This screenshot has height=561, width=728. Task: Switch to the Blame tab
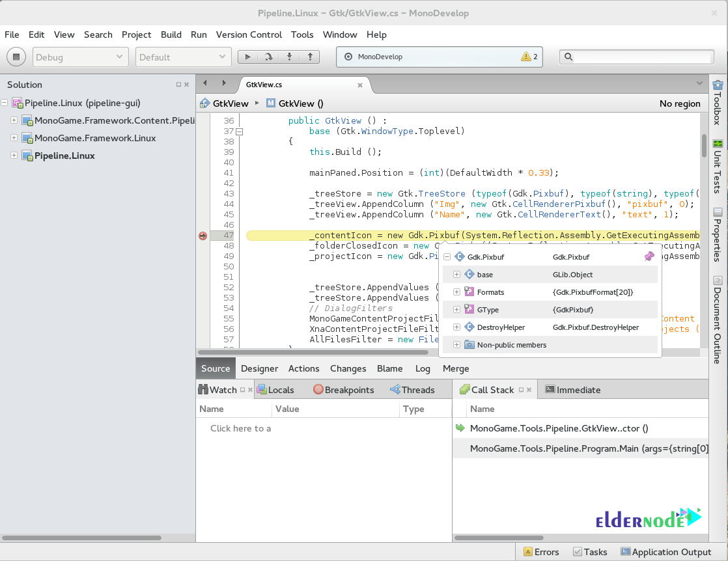click(x=389, y=368)
